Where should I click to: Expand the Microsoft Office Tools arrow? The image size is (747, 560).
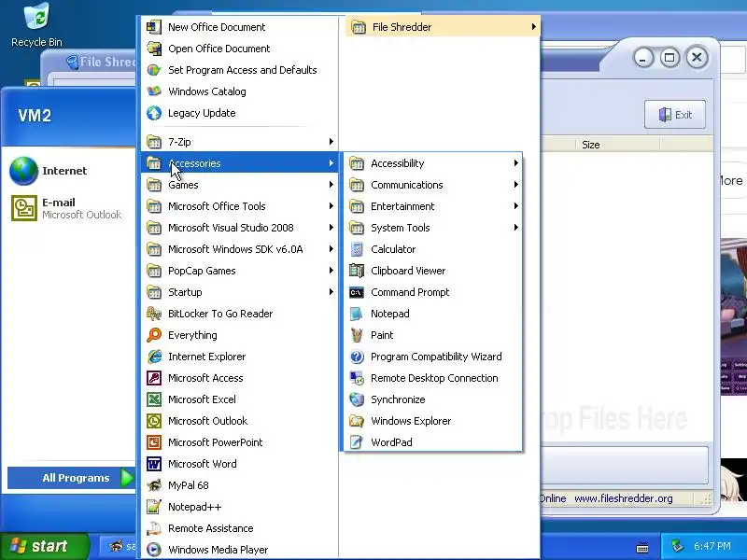pyautogui.click(x=331, y=205)
